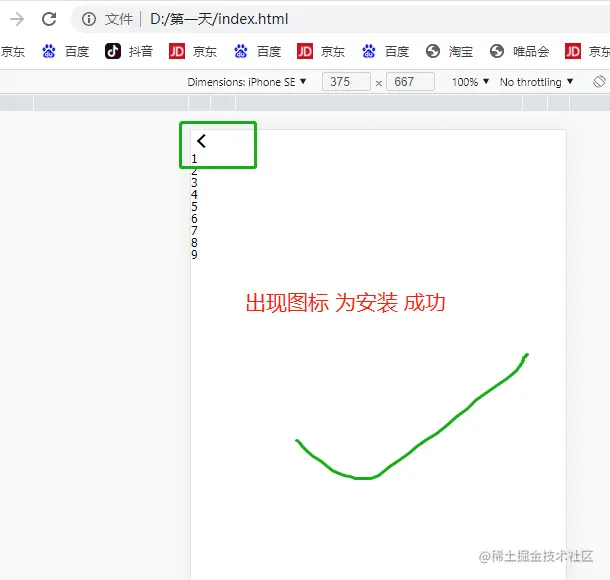Click the number 9 in page list

[194, 254]
